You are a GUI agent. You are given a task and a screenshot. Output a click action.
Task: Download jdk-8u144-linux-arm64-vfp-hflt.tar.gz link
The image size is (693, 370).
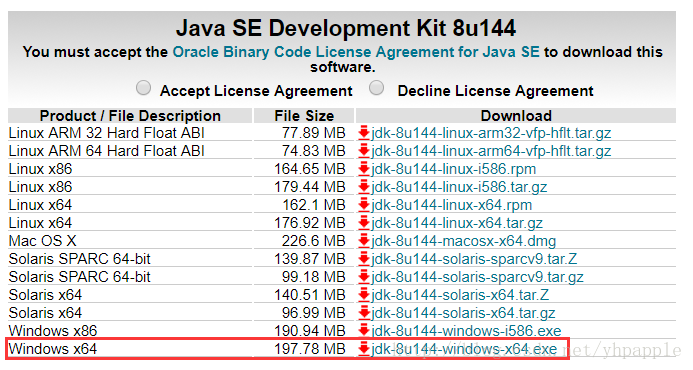[491, 151]
